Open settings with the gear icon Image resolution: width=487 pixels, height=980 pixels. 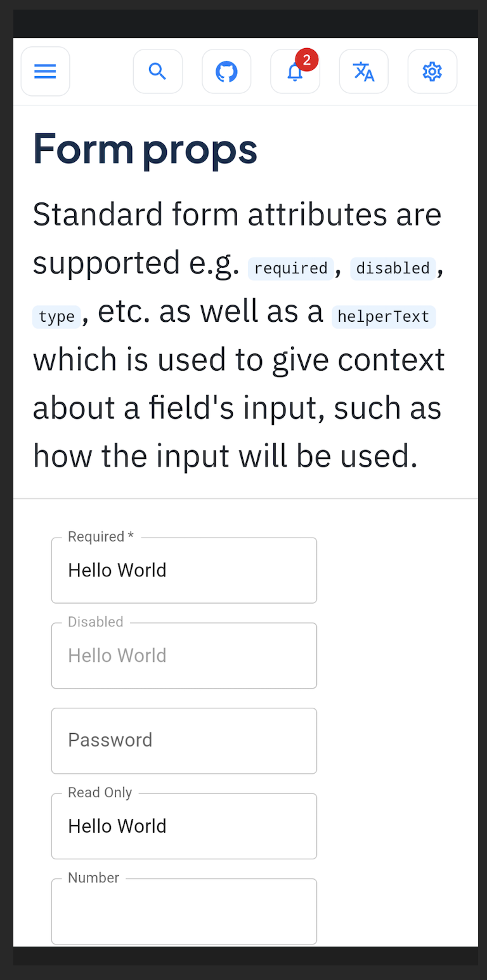(x=432, y=71)
